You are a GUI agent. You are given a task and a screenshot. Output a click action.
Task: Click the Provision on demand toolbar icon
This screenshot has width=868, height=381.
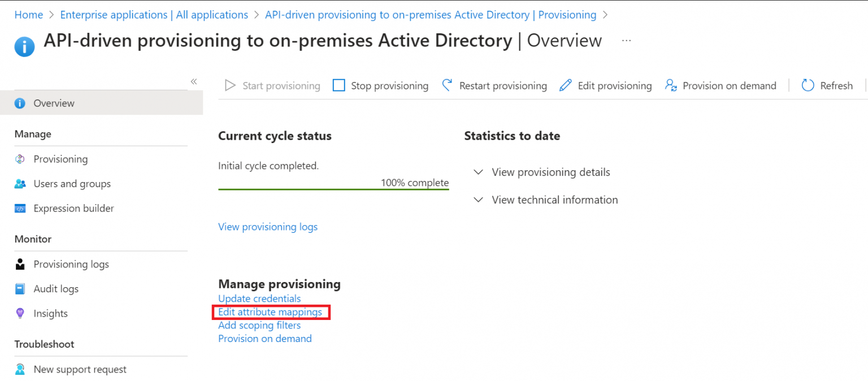coord(671,85)
